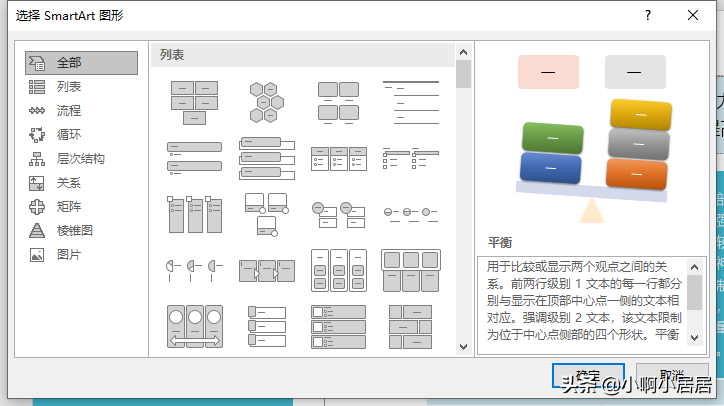724x406 pixels.
Task: Click the 层次结构 icon in the sidebar
Action: tap(37, 159)
